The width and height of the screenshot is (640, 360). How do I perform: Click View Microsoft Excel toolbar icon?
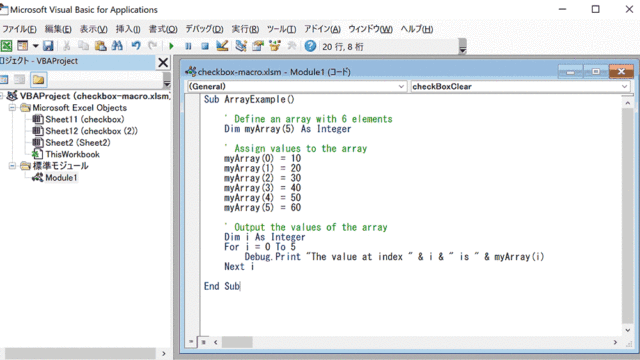tap(6, 46)
